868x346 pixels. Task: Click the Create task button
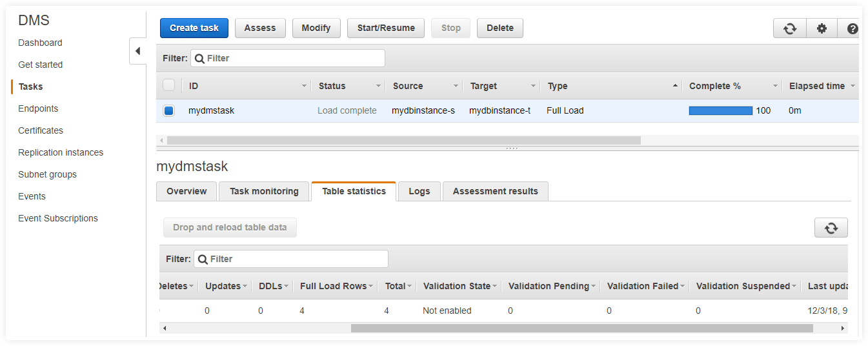point(194,28)
